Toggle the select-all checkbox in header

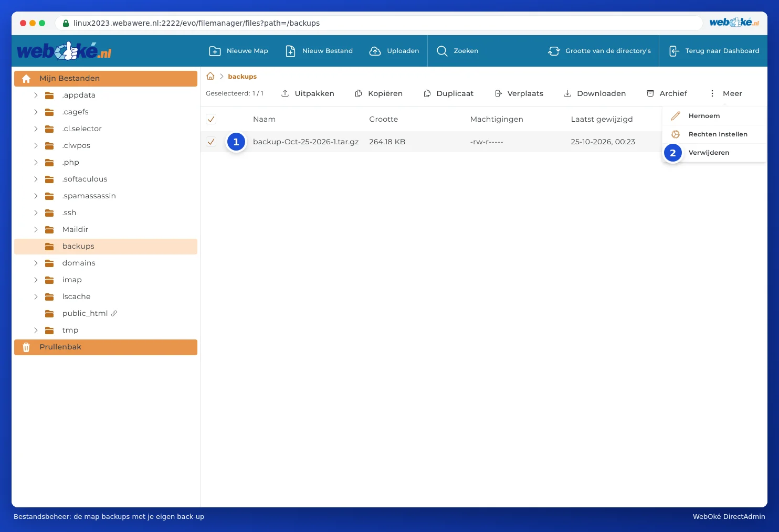(211, 119)
